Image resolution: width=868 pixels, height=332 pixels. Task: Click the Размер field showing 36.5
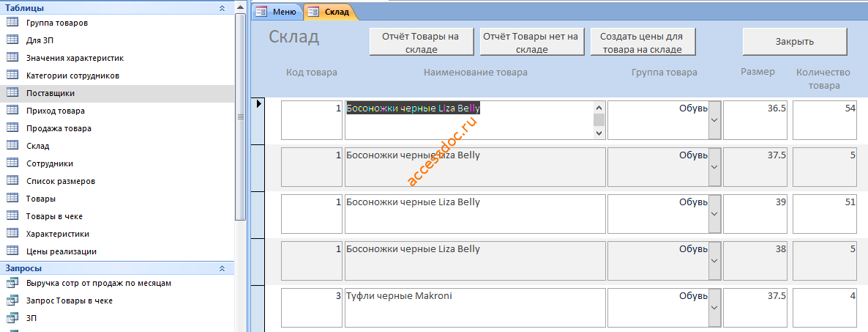click(x=755, y=120)
